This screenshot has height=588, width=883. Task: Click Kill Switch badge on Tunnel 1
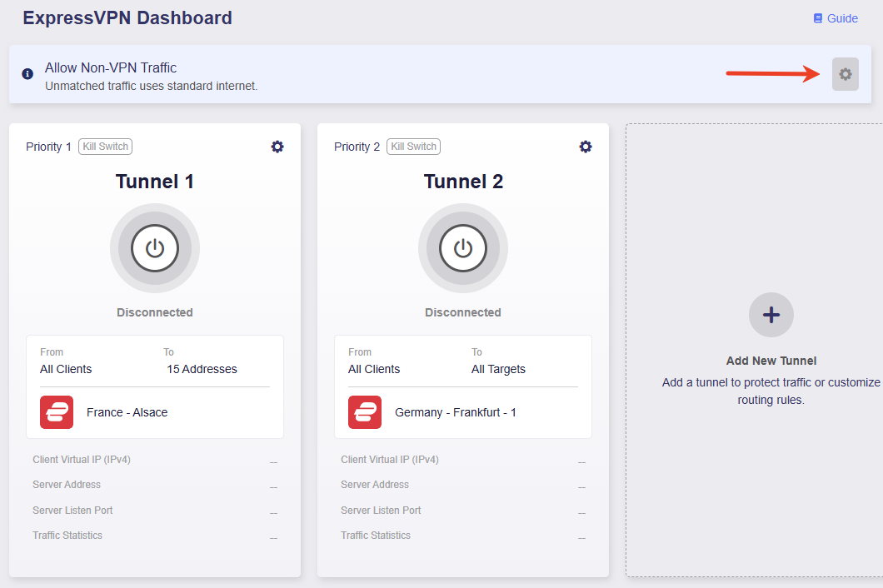click(105, 147)
